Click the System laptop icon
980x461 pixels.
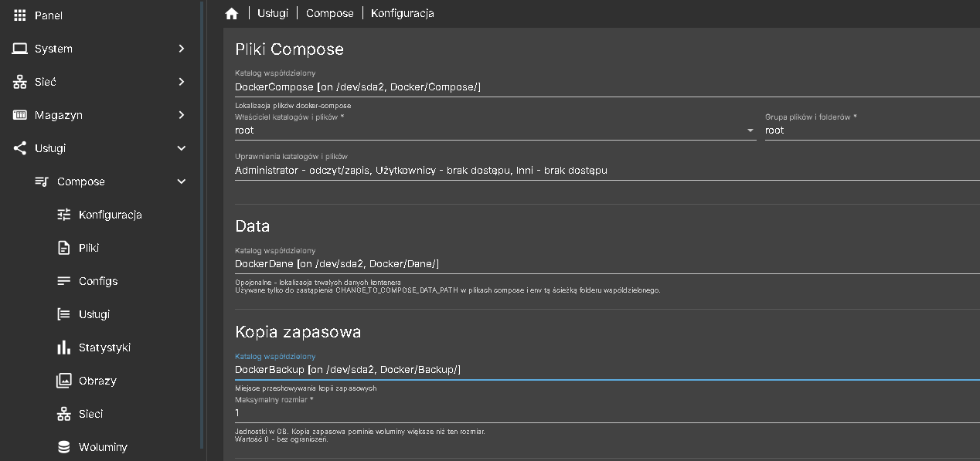point(20,49)
